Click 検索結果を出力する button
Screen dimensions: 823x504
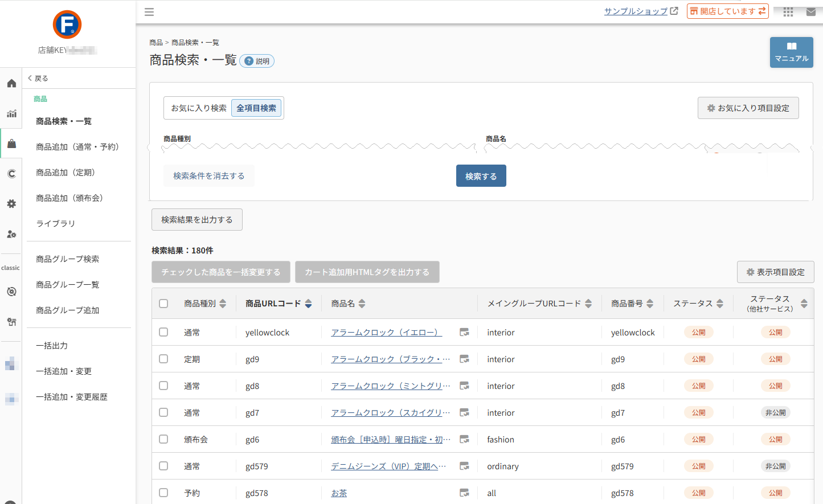tap(197, 220)
